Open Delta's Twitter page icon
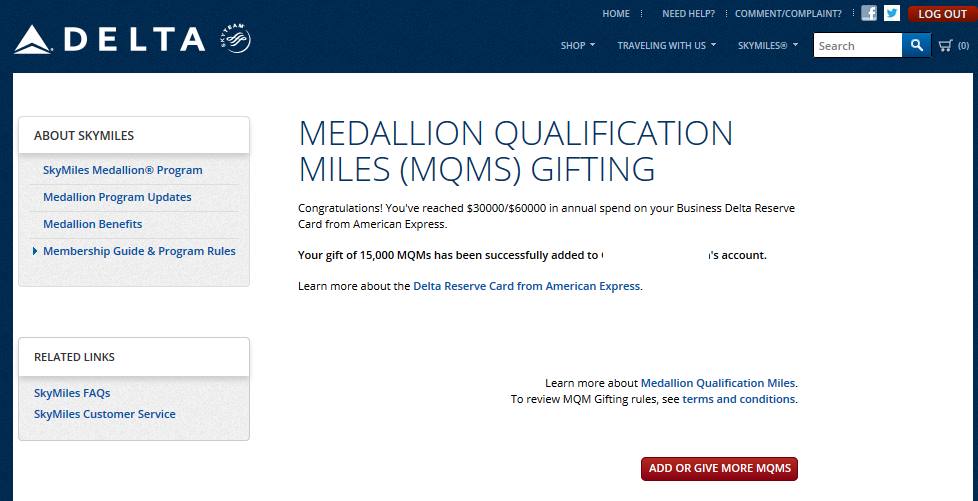Image resolution: width=978 pixels, height=501 pixels. coord(892,14)
